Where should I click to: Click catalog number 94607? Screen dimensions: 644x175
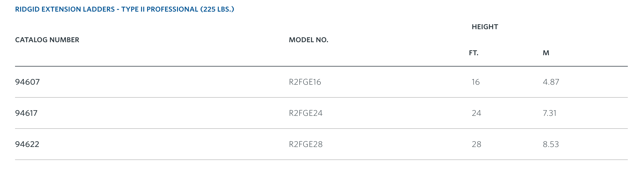click(28, 82)
